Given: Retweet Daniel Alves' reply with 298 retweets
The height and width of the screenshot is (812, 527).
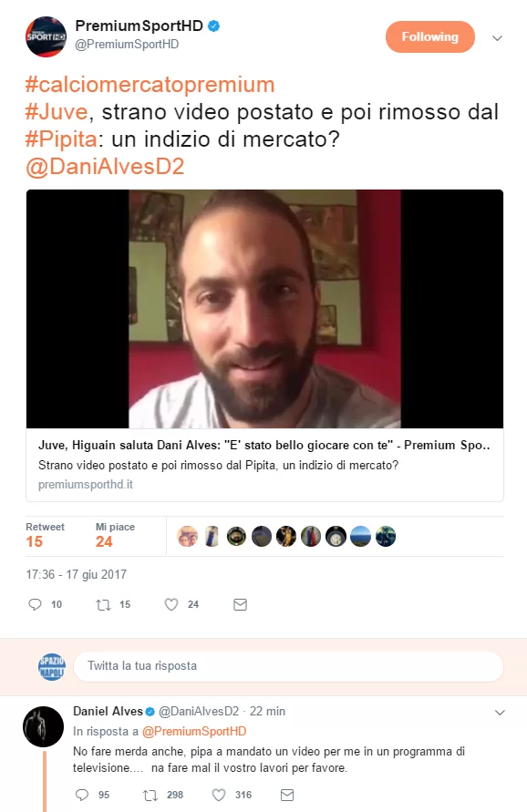Looking at the screenshot, I should coord(150,795).
